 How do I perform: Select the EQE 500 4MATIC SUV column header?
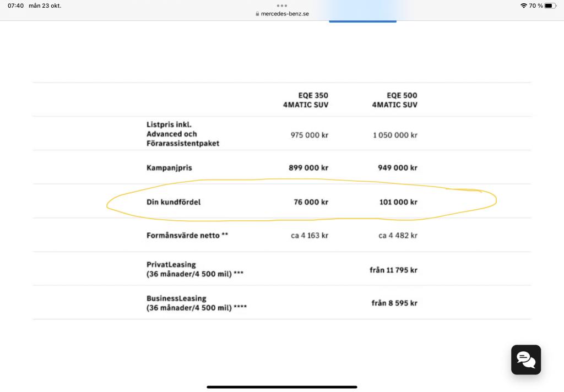click(x=394, y=100)
